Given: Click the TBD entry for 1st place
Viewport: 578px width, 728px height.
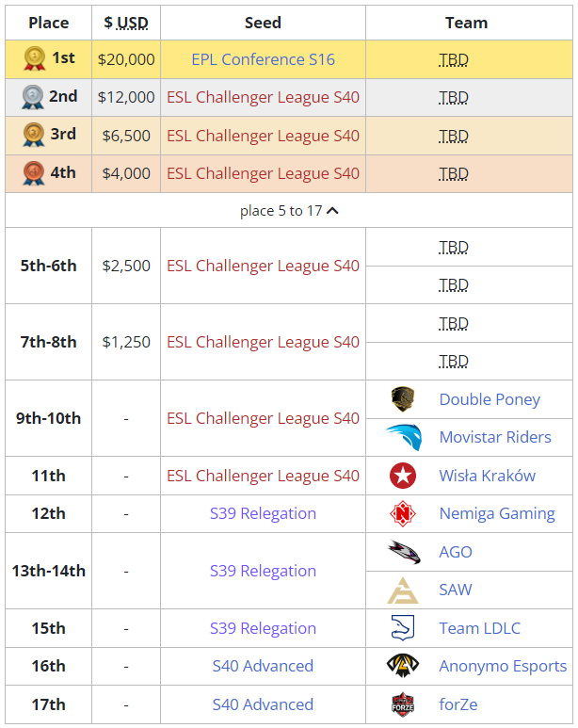Looking at the screenshot, I should point(454,60).
